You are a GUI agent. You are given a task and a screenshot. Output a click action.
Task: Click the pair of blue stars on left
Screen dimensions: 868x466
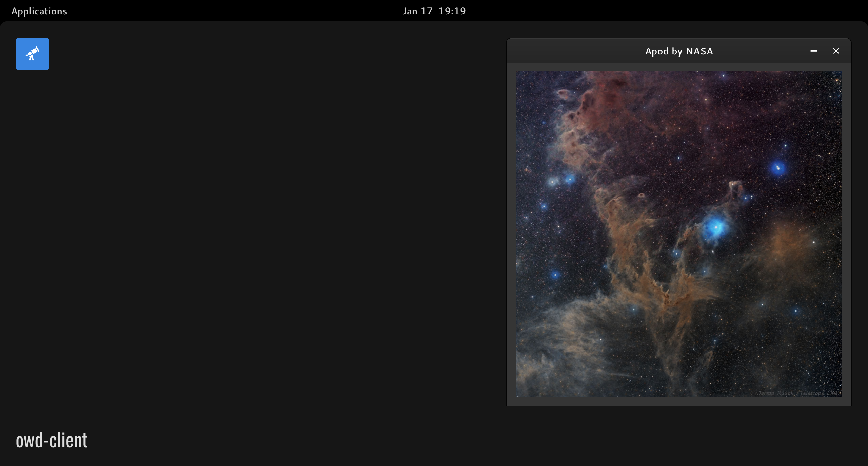click(x=561, y=180)
